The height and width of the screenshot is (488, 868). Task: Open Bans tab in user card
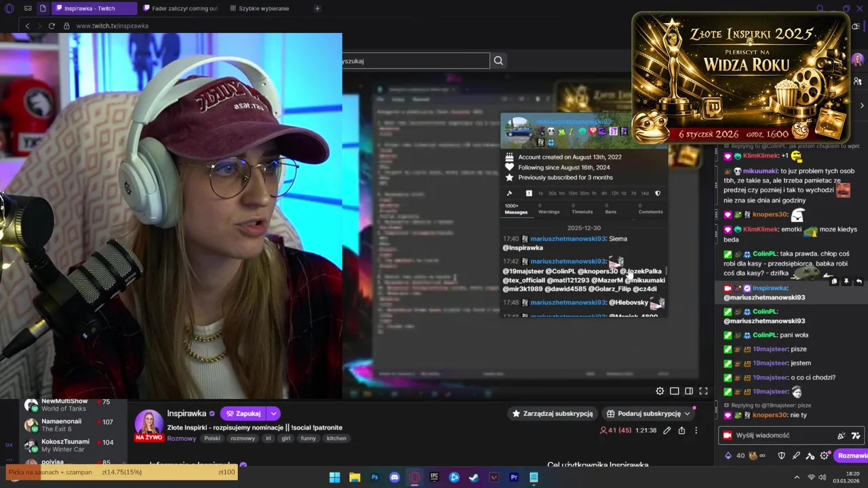[x=610, y=209]
